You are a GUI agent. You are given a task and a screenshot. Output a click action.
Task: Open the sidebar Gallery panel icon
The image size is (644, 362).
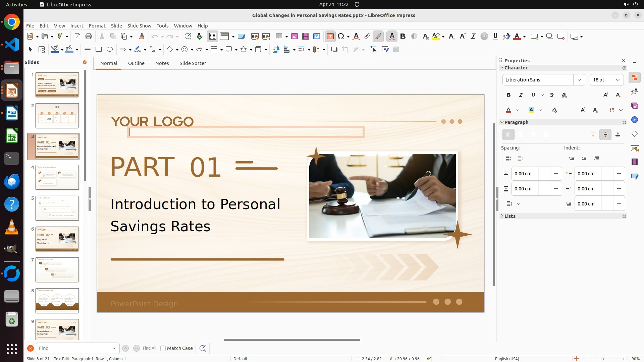click(x=634, y=106)
